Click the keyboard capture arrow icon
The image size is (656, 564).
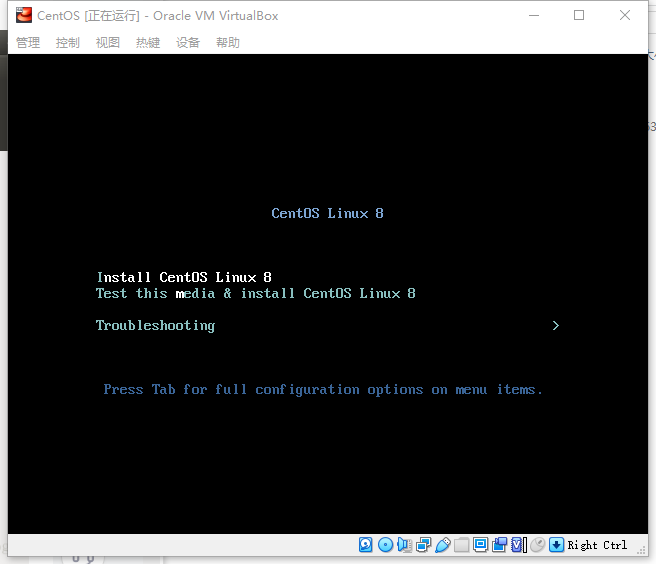556,545
